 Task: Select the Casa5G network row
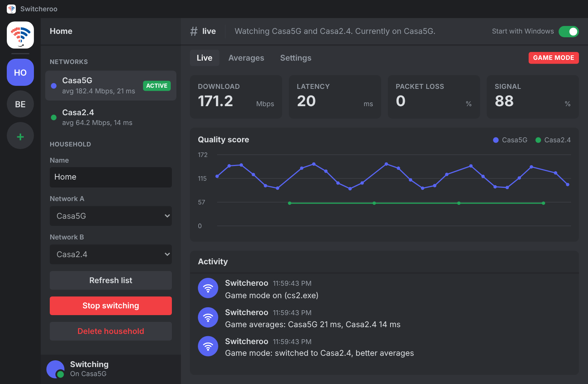tap(111, 86)
